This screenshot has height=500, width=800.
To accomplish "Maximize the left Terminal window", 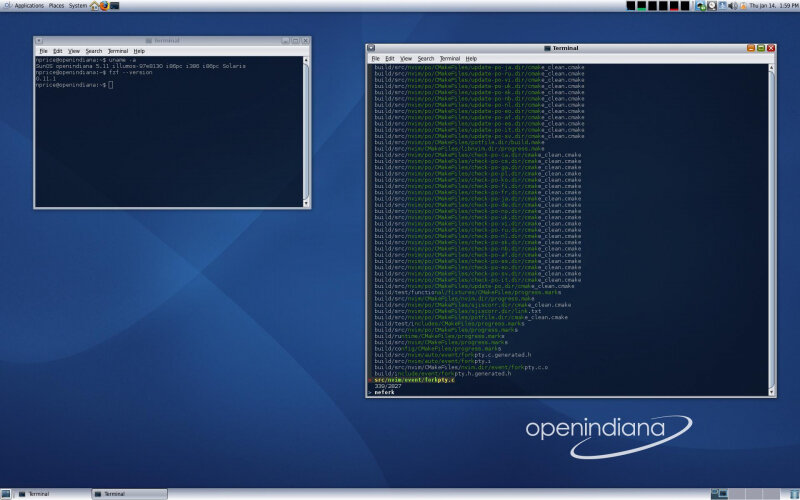I will click(295, 40).
